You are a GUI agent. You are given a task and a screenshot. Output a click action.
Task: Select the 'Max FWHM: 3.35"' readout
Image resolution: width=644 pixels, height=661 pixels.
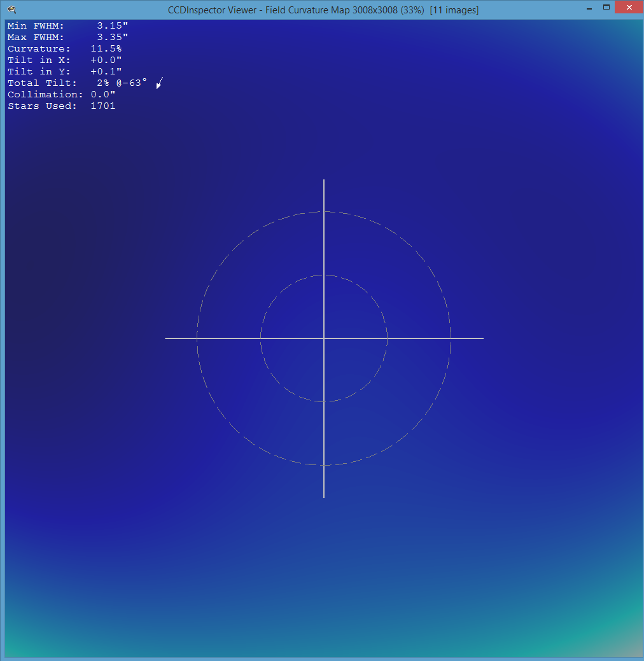pos(68,37)
